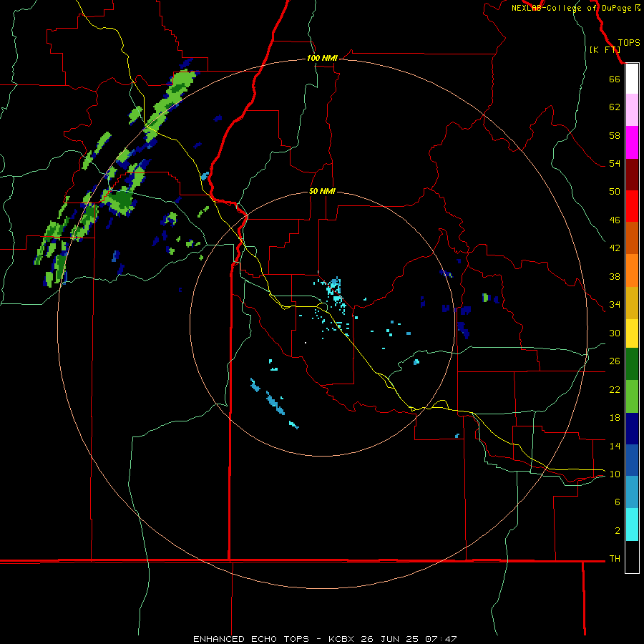Image resolution: width=644 pixels, height=644 pixels.
Task: Click the dark orange 46 kft swatch
Action: click(x=632, y=238)
